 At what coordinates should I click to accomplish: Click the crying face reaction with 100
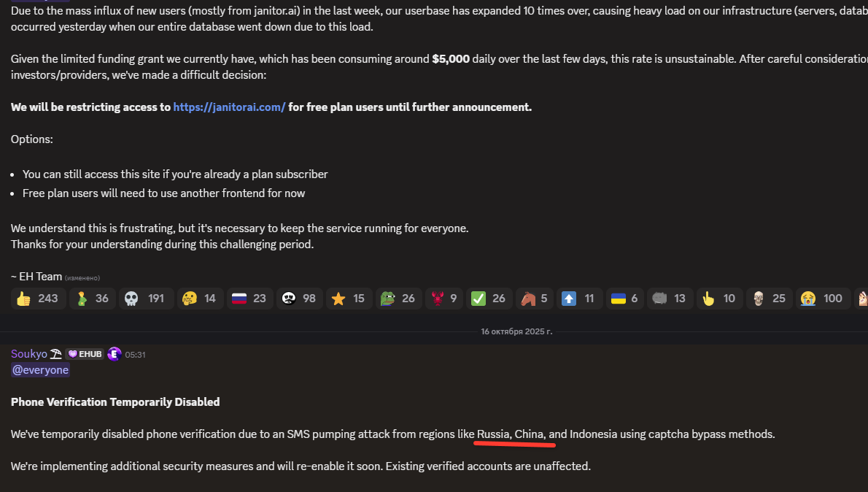coord(824,299)
